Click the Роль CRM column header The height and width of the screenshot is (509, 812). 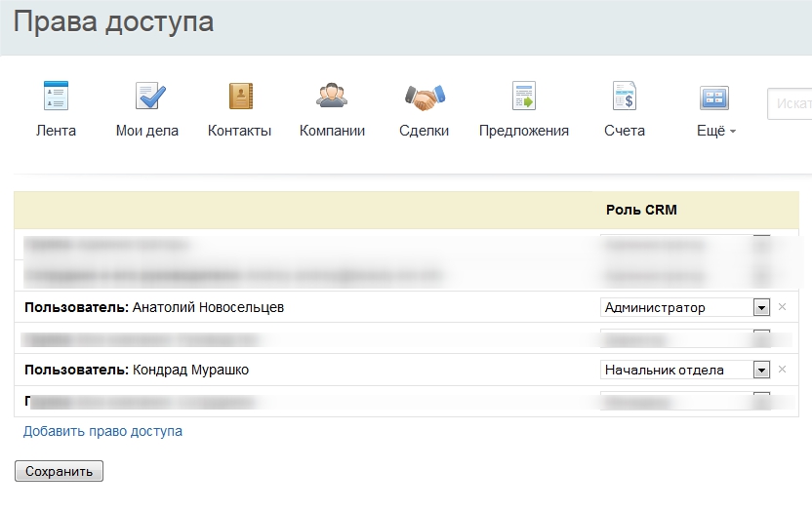point(641,210)
